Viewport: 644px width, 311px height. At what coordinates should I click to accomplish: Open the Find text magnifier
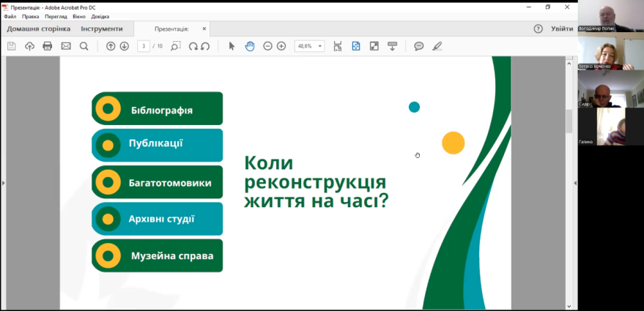pyautogui.click(x=84, y=46)
